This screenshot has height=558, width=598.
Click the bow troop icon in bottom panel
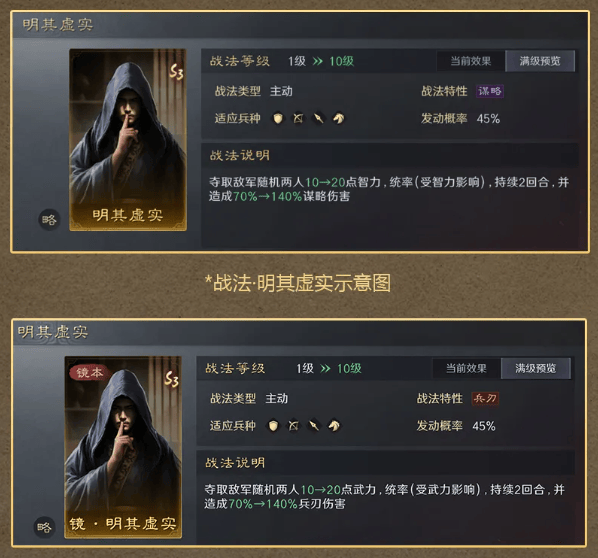[x=294, y=426]
